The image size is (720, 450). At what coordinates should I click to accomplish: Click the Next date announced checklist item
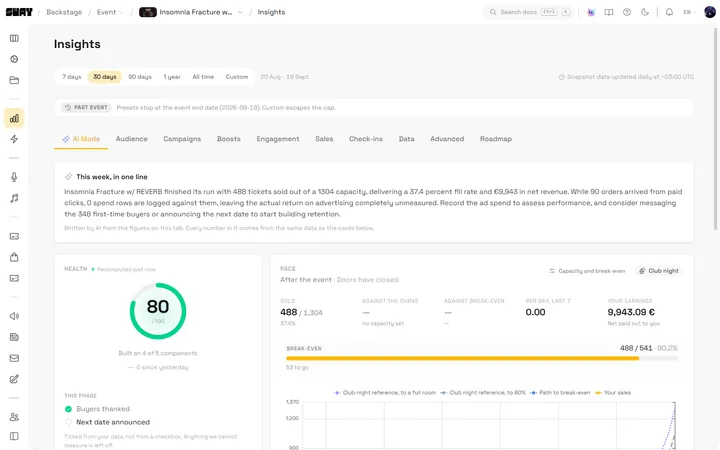(x=107, y=422)
